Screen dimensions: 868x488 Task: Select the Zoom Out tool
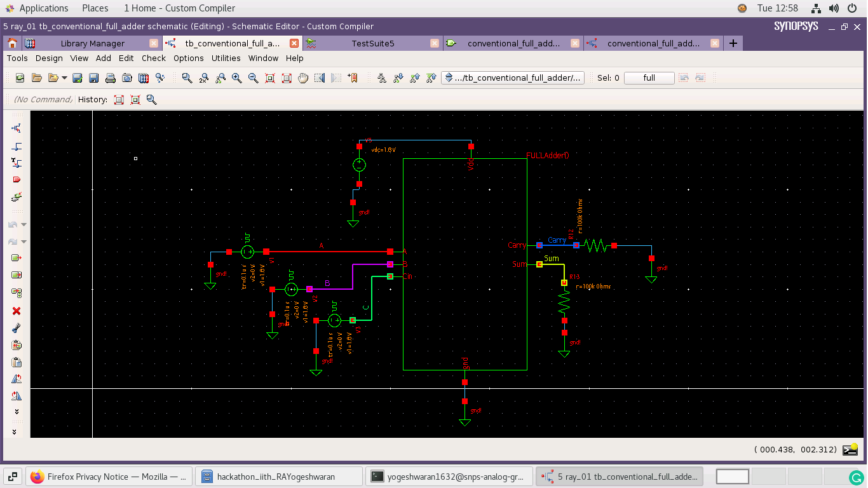pos(253,78)
